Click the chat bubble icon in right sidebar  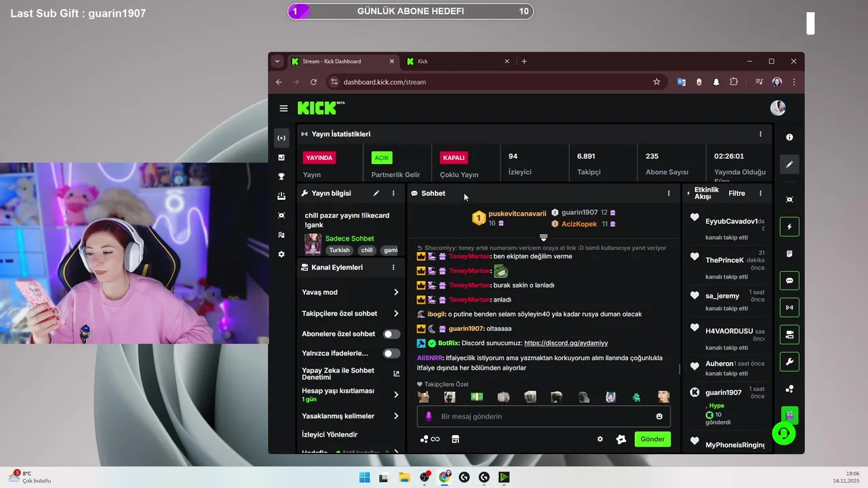(789, 281)
